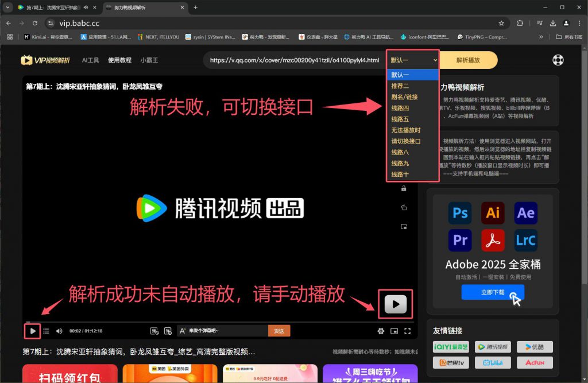
Task: Click the large center play button overlay
Action: [x=395, y=304]
